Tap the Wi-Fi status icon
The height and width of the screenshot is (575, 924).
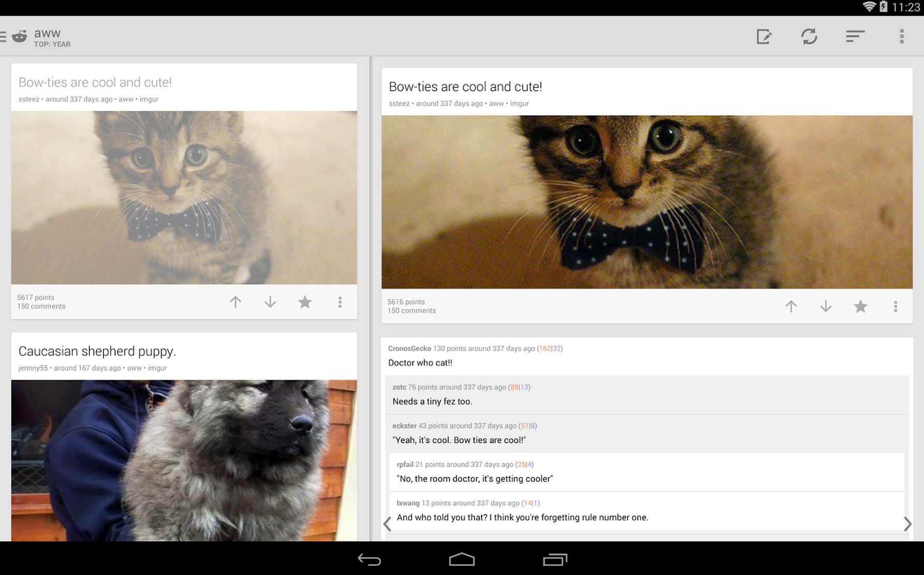(869, 7)
